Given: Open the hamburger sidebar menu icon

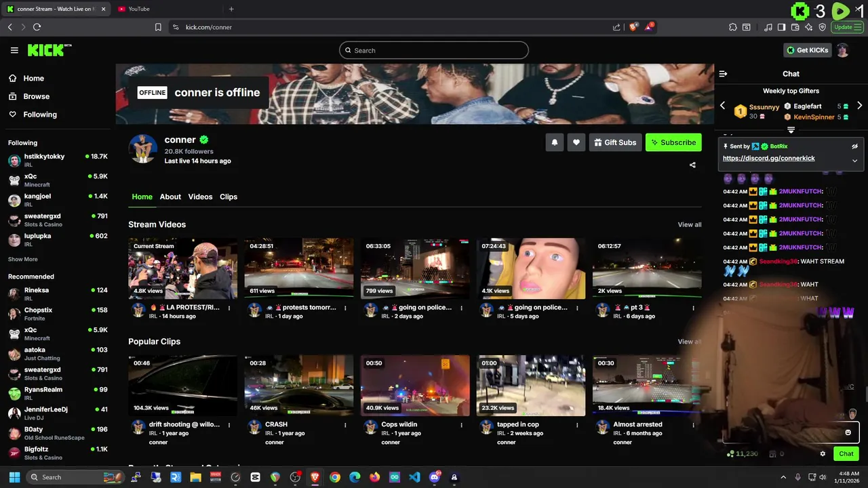Looking at the screenshot, I should (14, 50).
